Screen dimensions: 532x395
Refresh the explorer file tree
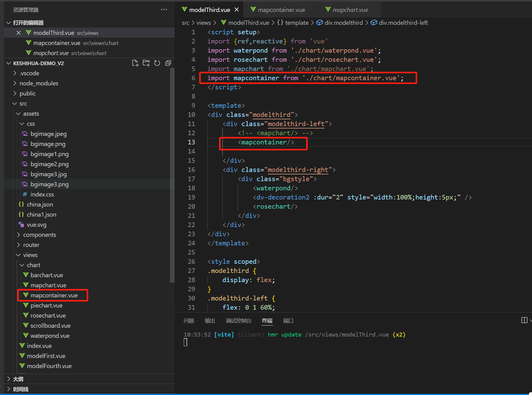(157, 63)
